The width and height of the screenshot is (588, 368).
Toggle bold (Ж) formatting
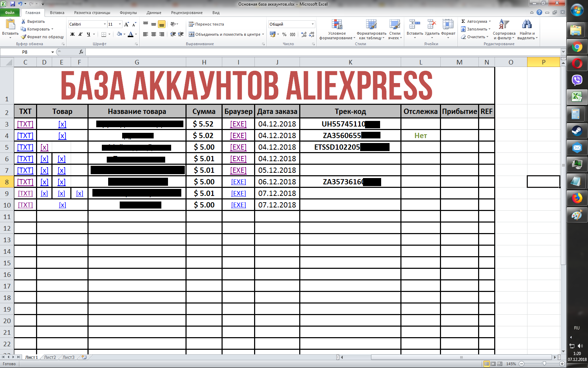[72, 34]
